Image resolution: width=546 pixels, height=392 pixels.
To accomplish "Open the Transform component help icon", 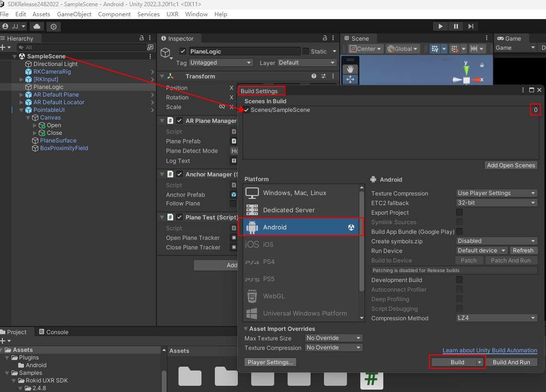I will [x=314, y=76].
